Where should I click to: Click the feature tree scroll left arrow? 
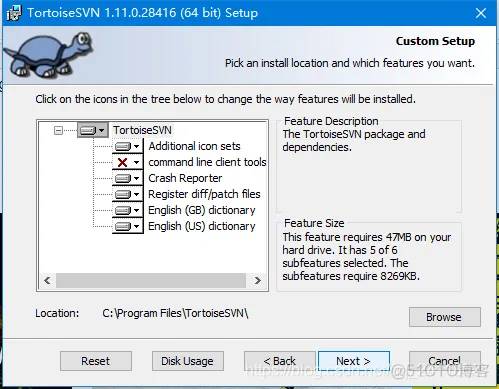(x=47, y=280)
